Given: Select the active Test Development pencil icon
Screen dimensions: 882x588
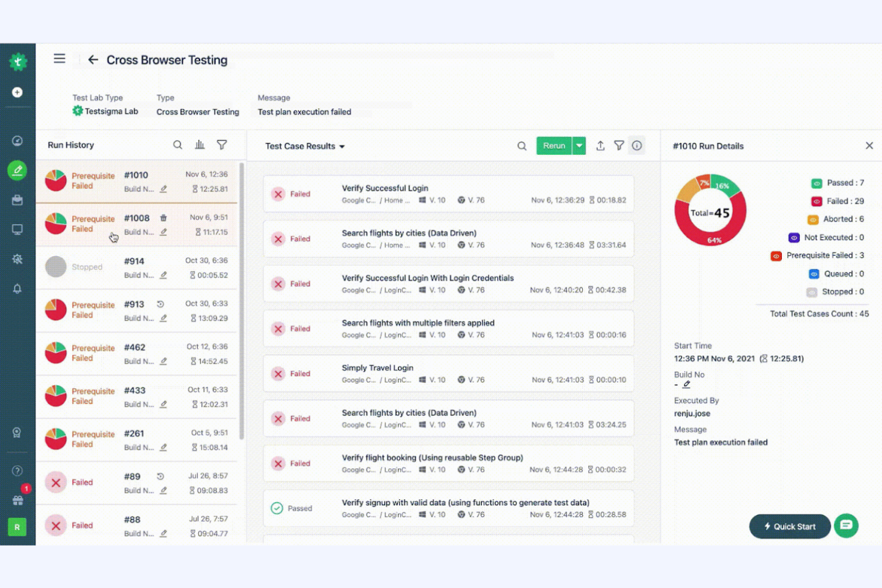Looking at the screenshot, I should point(17,170).
